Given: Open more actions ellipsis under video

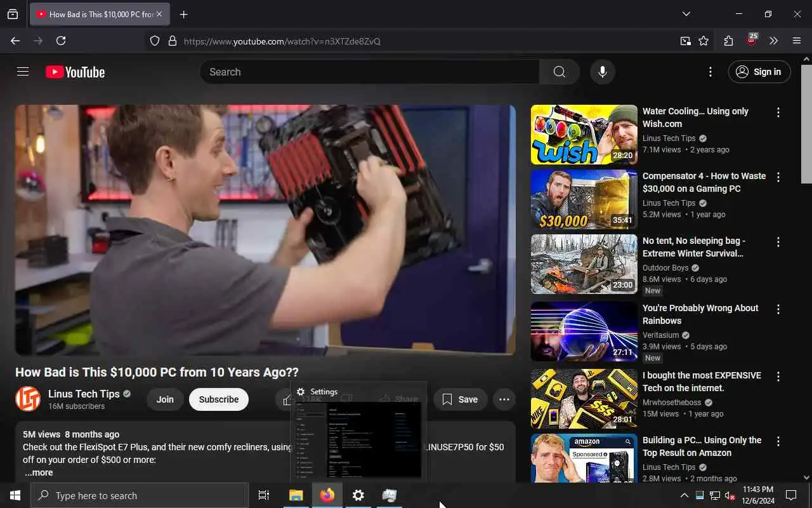Looking at the screenshot, I should [504, 399].
